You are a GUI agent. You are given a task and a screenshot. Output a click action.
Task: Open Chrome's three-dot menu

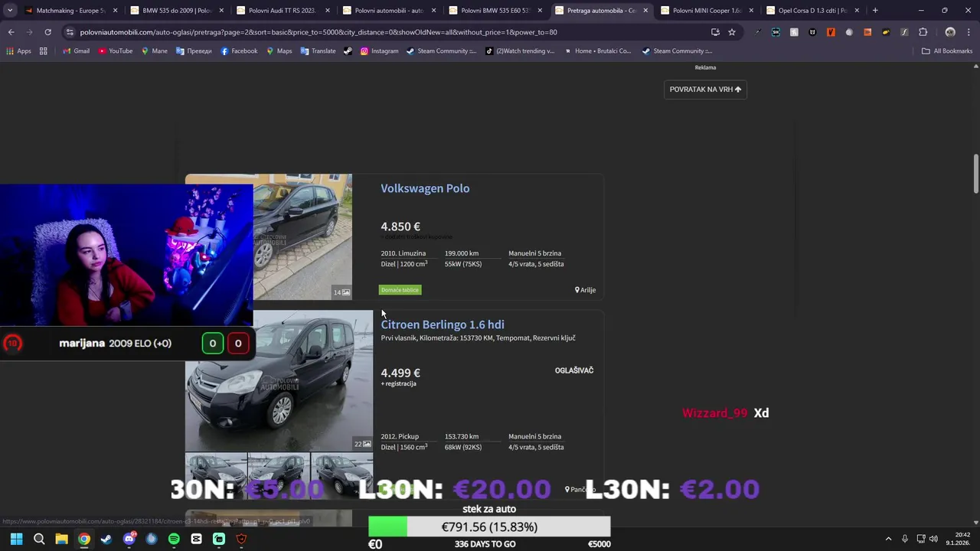[969, 32]
